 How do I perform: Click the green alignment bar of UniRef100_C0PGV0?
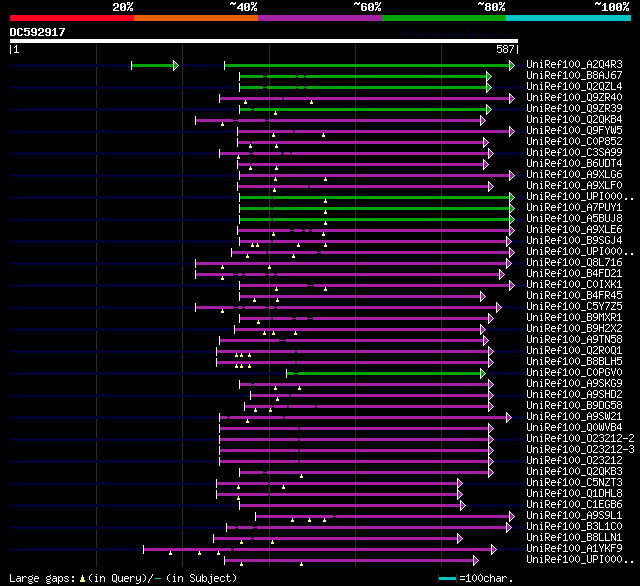(x=386, y=373)
